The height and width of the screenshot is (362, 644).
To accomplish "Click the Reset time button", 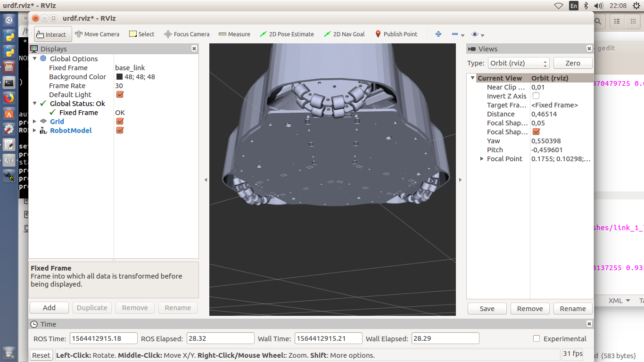I will point(41,355).
